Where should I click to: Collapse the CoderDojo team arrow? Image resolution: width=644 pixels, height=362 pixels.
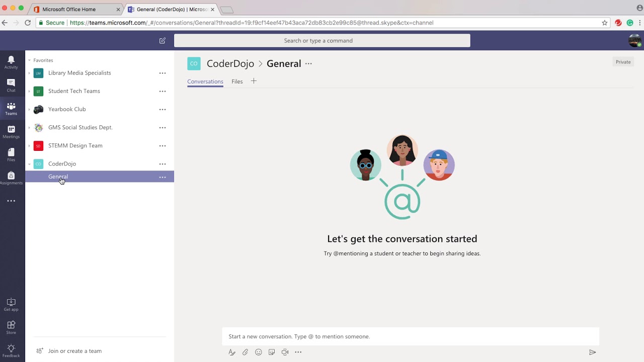[29, 164]
